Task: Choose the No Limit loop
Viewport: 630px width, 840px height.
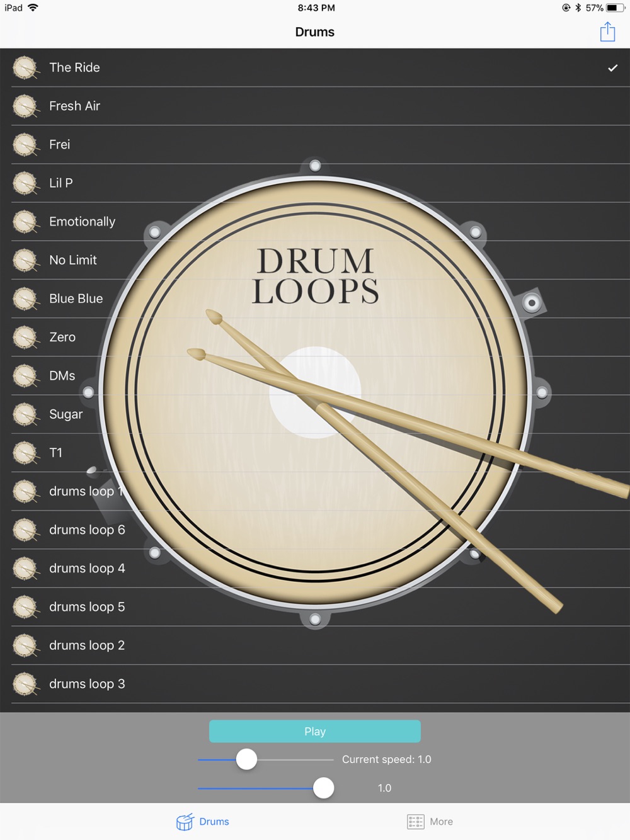Action: tap(315, 260)
